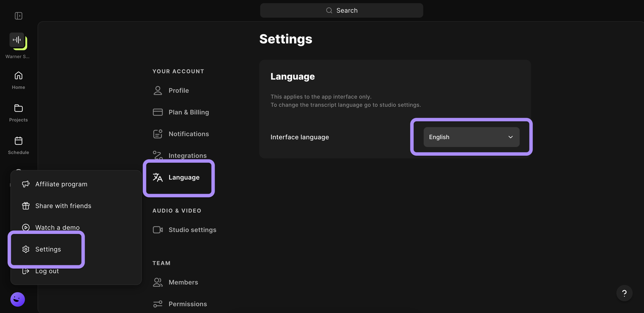The image size is (644, 313).
Task: Open Plan & Billing settings
Action: tap(181, 112)
